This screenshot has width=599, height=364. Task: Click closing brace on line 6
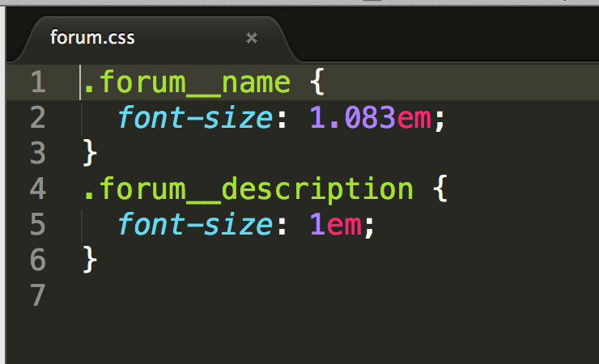point(90,260)
